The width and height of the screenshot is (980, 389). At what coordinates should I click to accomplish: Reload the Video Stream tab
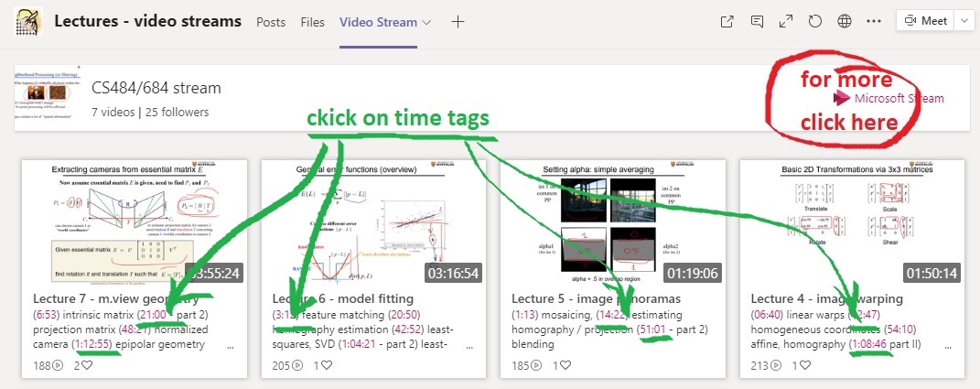814,21
